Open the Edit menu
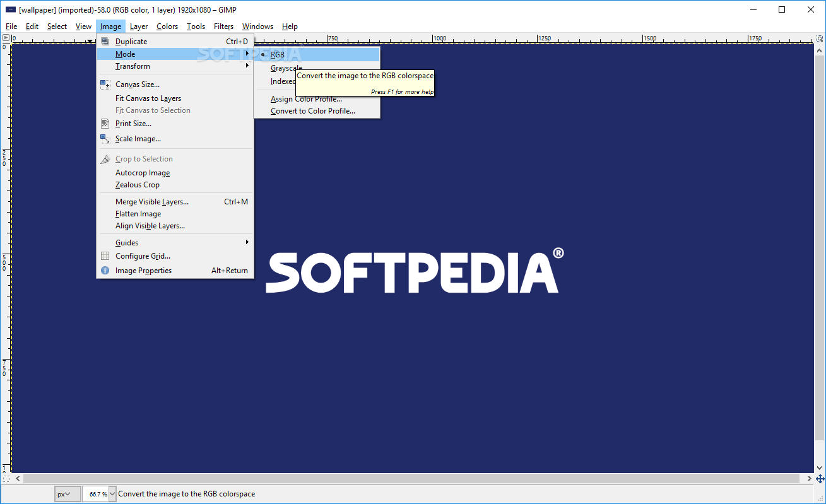This screenshot has width=826, height=504. click(32, 26)
